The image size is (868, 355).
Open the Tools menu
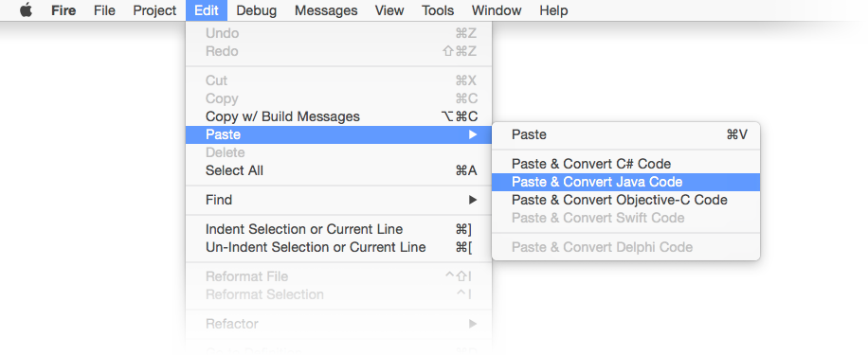pyautogui.click(x=438, y=10)
